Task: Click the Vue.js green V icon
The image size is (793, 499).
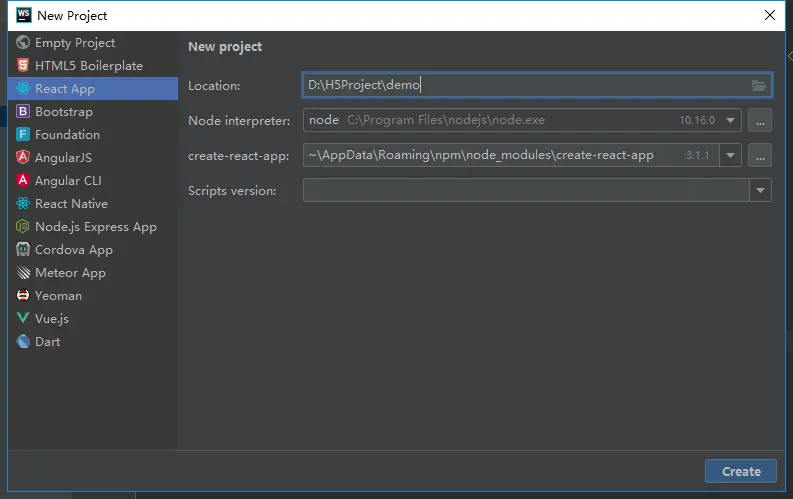Action: [23, 318]
